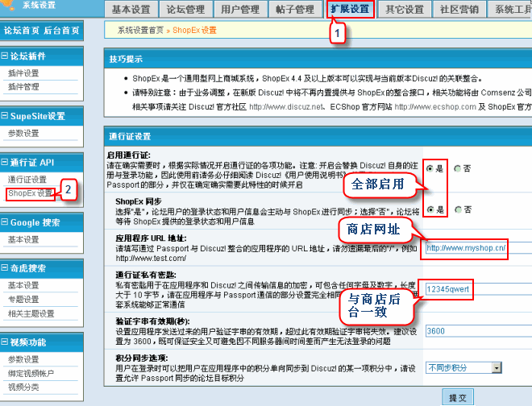Image resolution: width=532 pixels, height=406 pixels.
Task: Collapse the 视频功能 section icon
Action: coord(5,342)
